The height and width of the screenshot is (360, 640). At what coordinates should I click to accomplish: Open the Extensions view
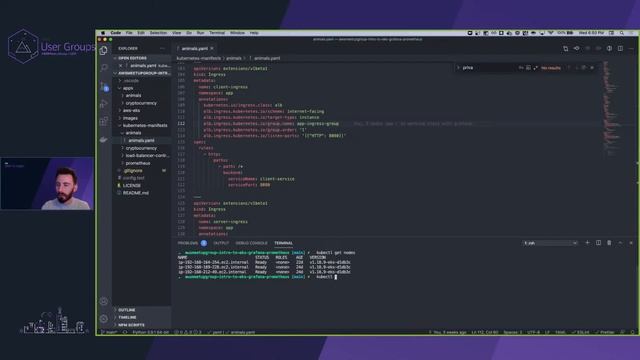coord(104,121)
